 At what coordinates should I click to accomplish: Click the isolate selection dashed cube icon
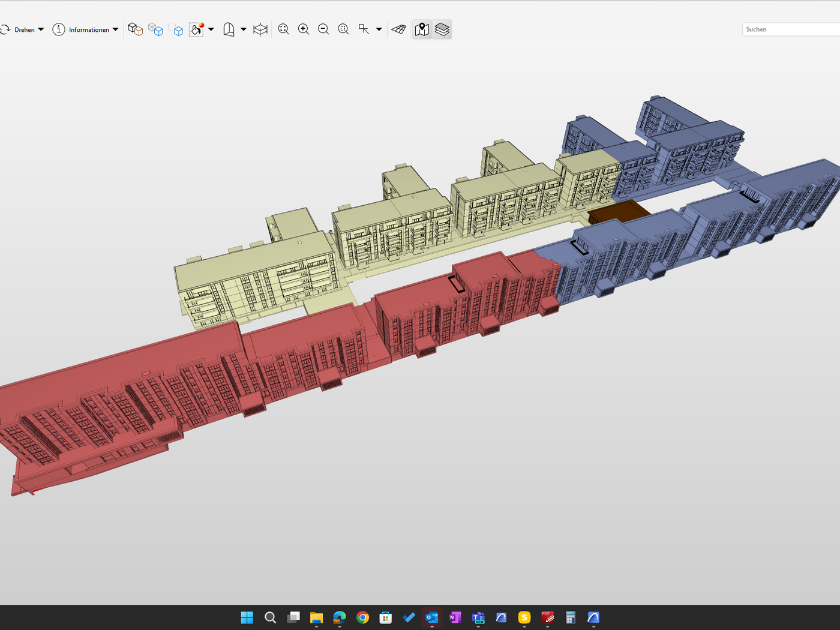(176, 29)
